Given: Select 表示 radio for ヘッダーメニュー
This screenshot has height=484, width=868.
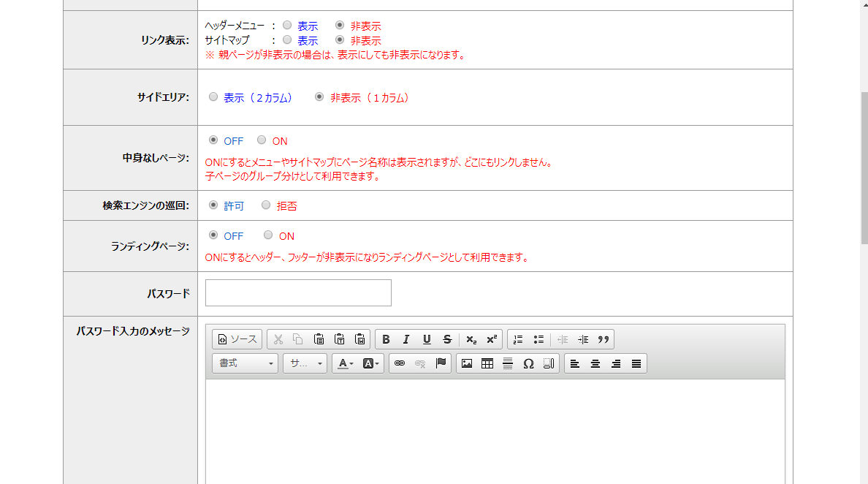Looking at the screenshot, I should tap(287, 26).
